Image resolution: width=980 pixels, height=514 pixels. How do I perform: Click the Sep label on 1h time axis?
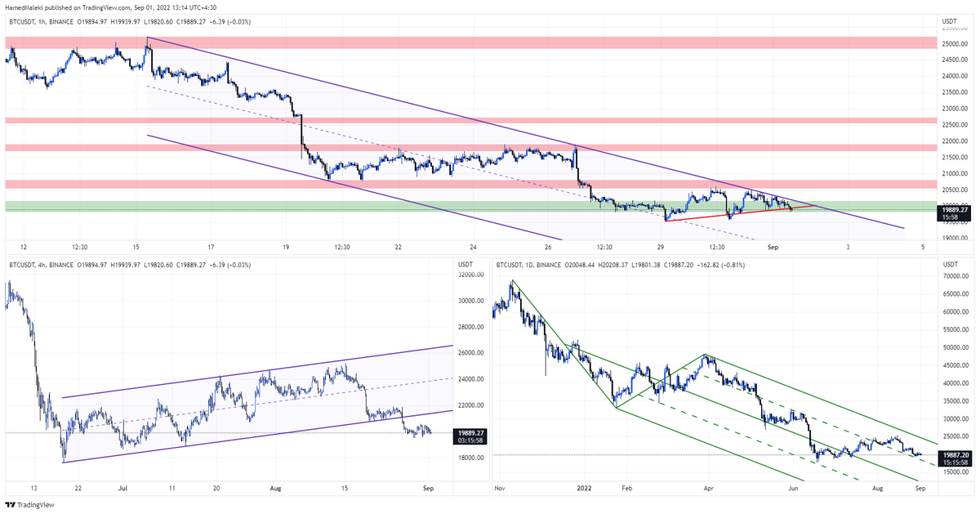click(x=773, y=246)
